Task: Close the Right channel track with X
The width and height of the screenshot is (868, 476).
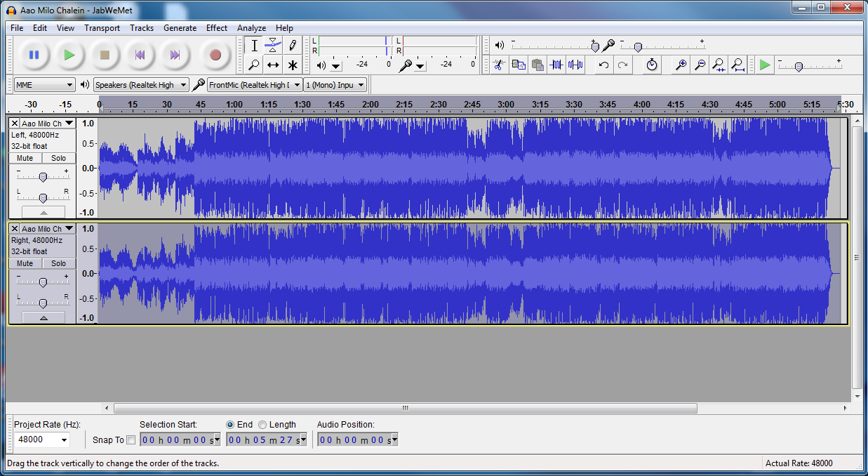Action: tap(15, 228)
